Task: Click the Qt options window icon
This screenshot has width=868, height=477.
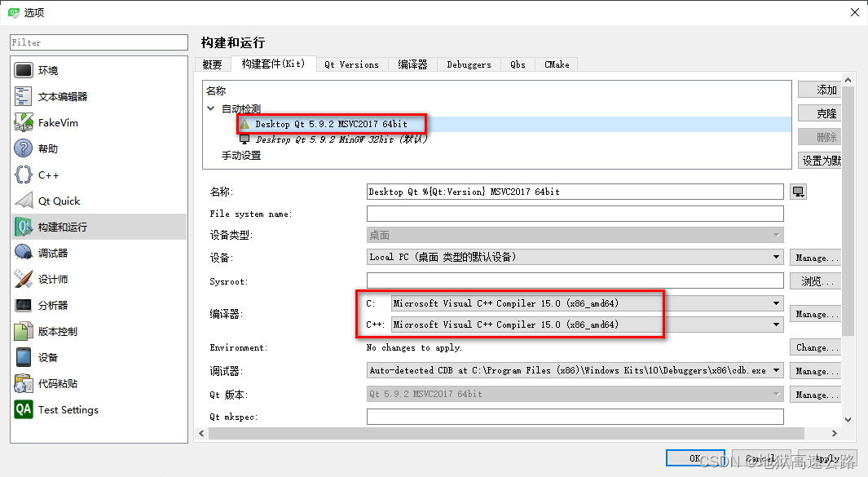Action: [x=13, y=12]
